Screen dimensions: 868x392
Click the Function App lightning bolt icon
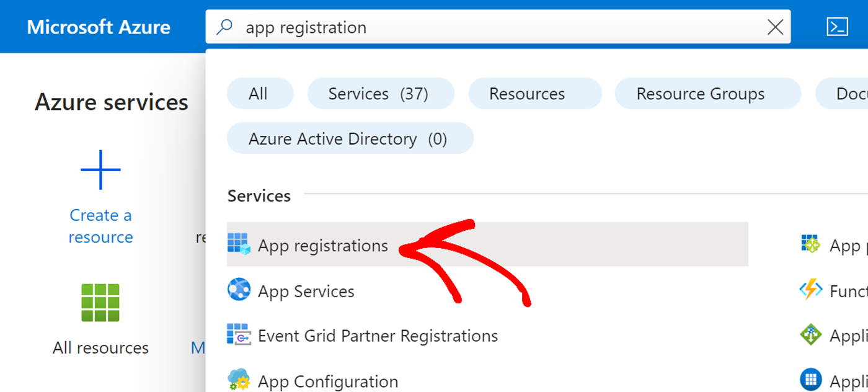pyautogui.click(x=811, y=290)
